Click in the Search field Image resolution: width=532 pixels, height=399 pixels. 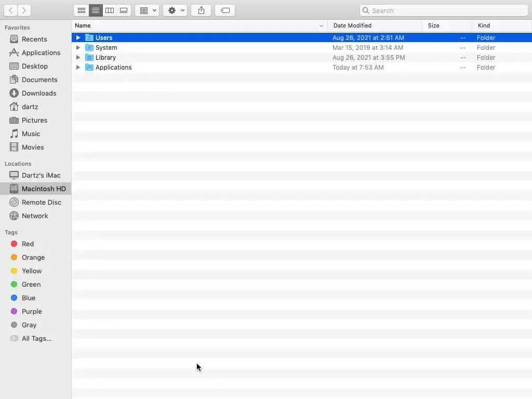444,10
